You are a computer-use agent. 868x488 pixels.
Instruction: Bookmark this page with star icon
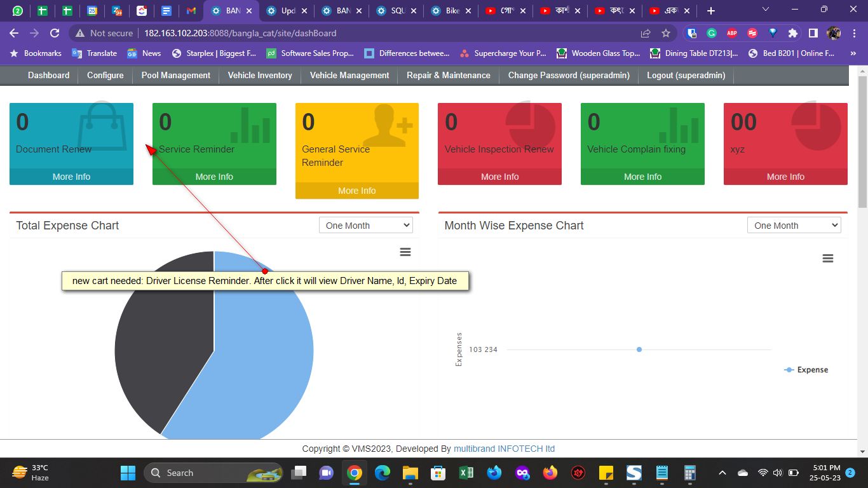[x=665, y=33]
